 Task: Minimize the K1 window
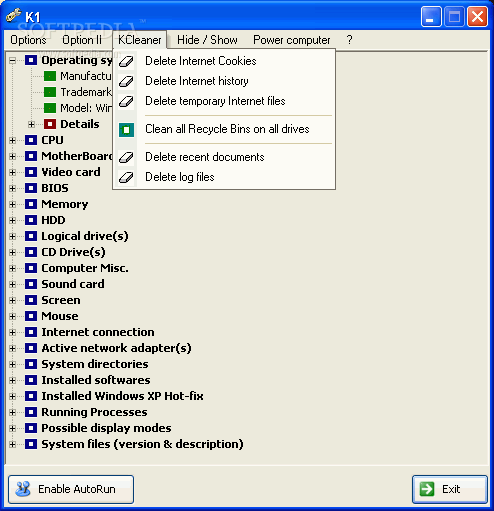tap(431, 16)
